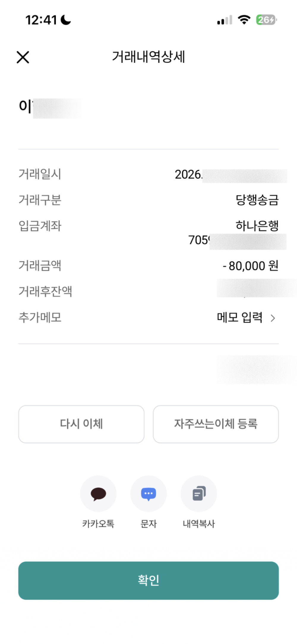Tap the 하나은행 deposit bank name
This screenshot has width=297, height=644.
click(257, 226)
